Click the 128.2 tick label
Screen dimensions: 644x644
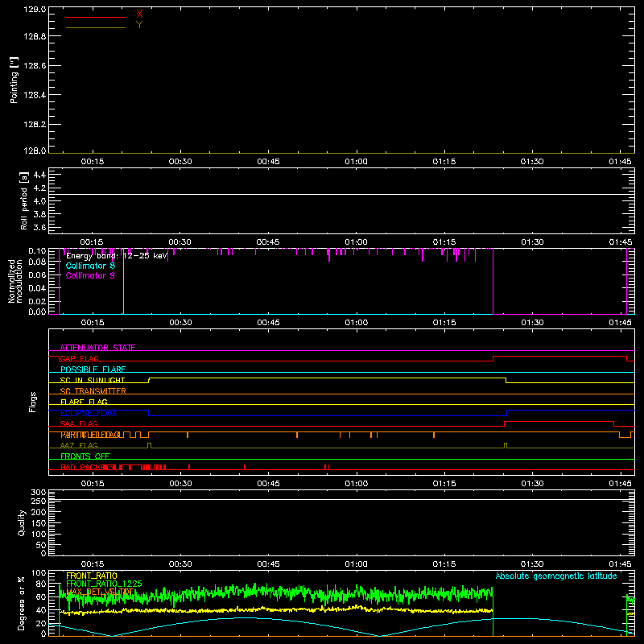(35, 125)
